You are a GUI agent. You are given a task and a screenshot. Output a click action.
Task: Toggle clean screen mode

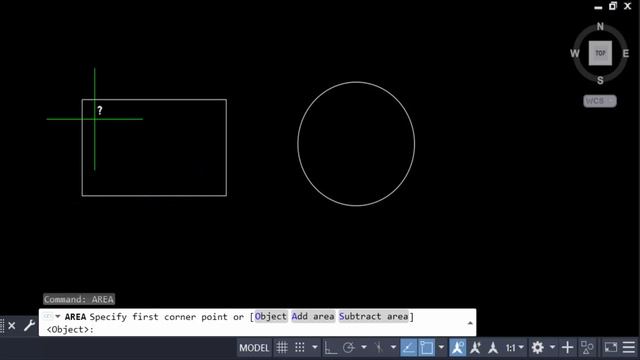pyautogui.click(x=611, y=348)
